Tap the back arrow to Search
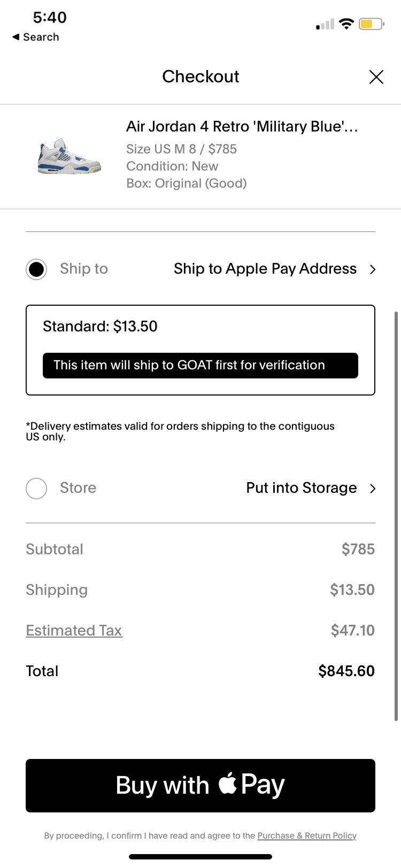 click(16, 37)
